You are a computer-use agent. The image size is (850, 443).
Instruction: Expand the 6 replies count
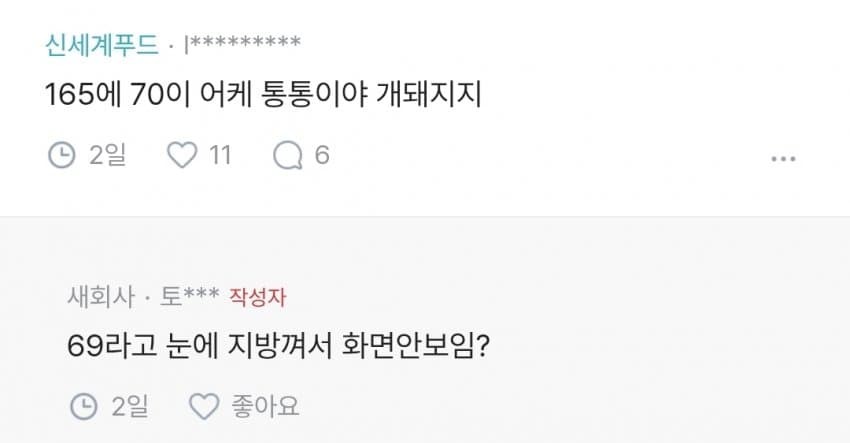322,155
